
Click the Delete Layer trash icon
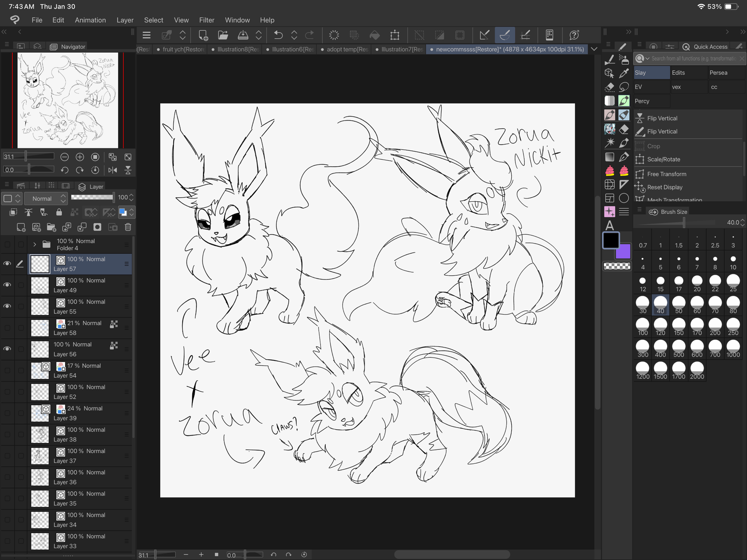pos(128,227)
